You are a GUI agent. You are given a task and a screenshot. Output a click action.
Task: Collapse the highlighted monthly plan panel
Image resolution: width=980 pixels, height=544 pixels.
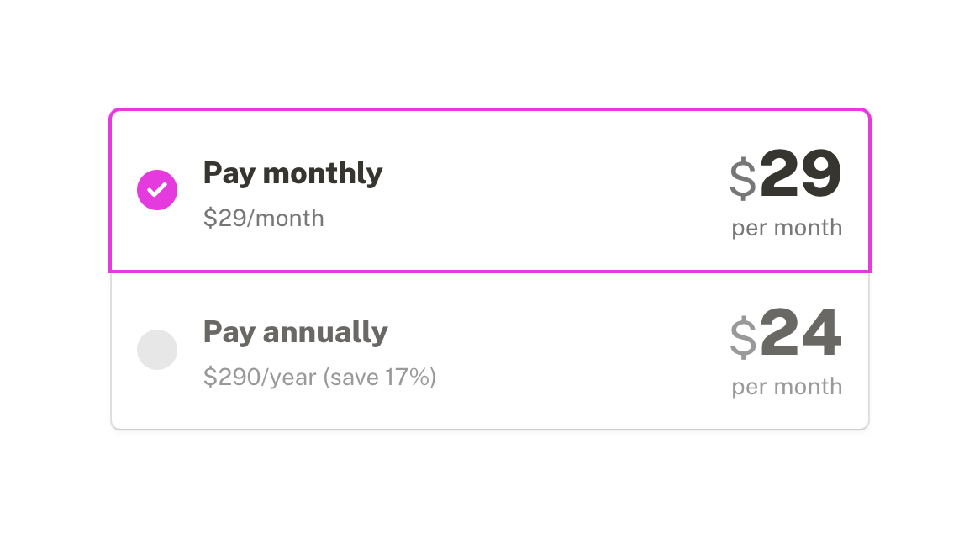[x=490, y=189]
